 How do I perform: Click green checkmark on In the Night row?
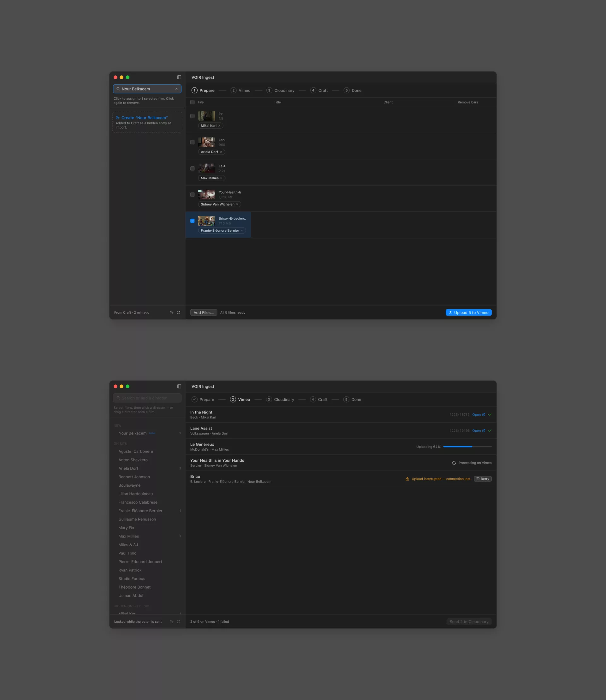point(490,415)
